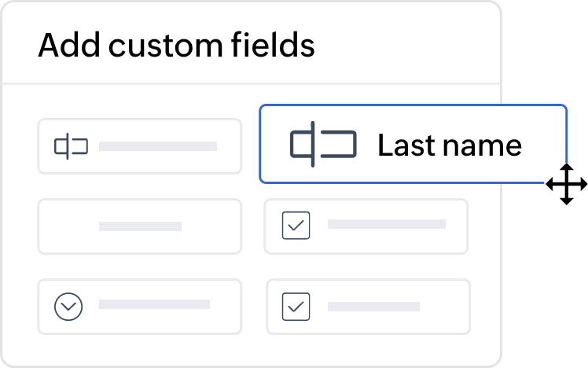The width and height of the screenshot is (588, 368).
Task: Click the four-way move arrow cursor icon
Action: click(x=566, y=184)
